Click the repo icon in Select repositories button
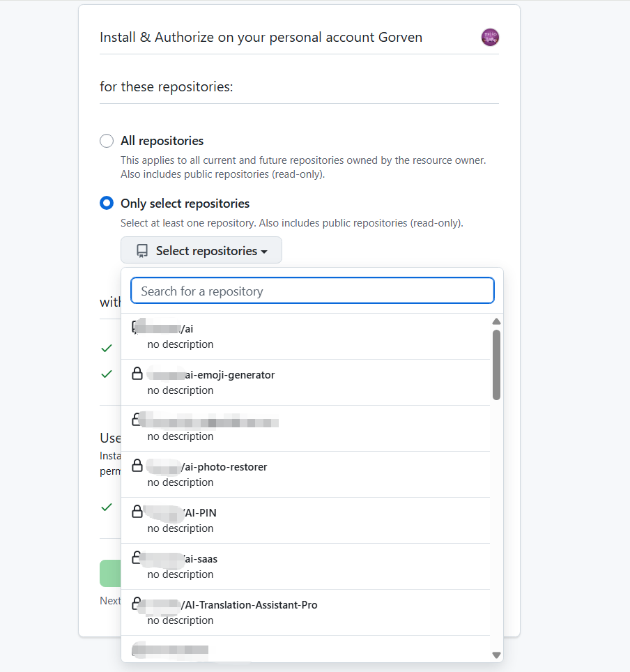630x672 pixels. [142, 251]
